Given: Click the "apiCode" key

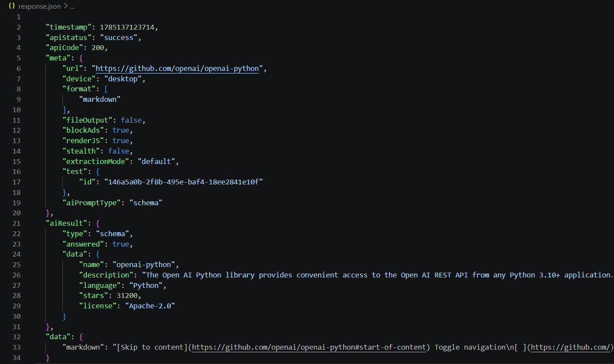Looking at the screenshot, I should pos(64,48).
